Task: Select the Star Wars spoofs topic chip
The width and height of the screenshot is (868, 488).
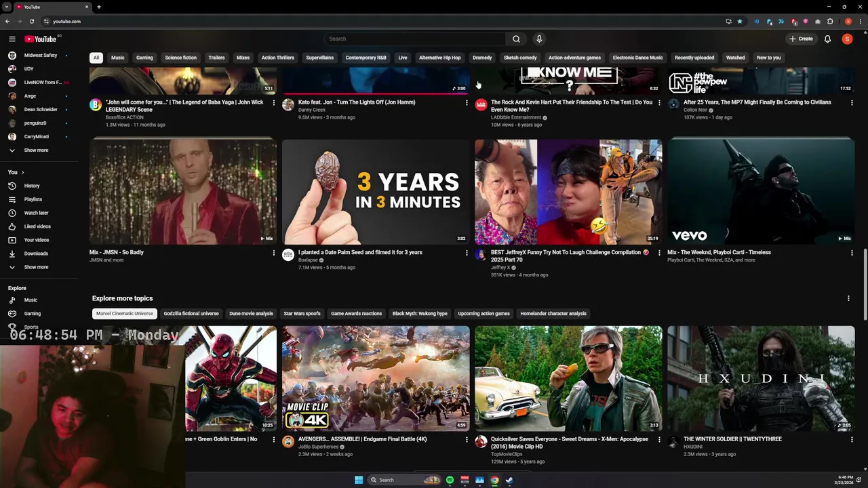Action: tap(302, 314)
